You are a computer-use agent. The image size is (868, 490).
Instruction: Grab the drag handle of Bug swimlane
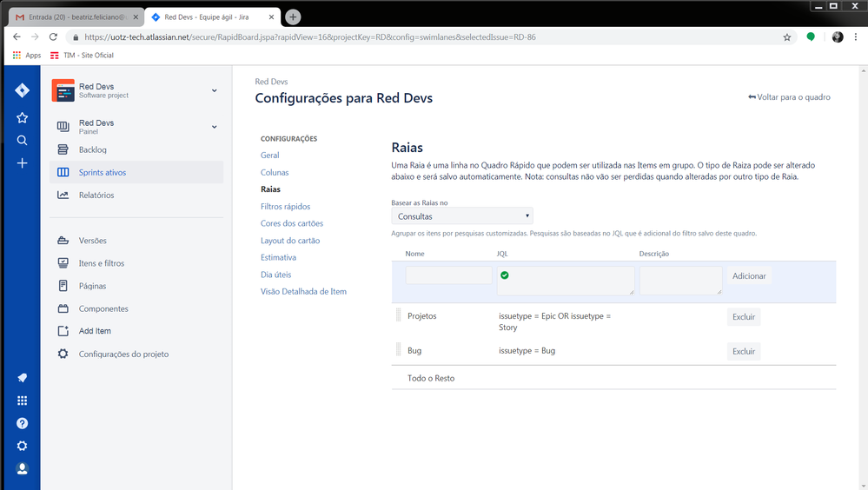[398, 349]
